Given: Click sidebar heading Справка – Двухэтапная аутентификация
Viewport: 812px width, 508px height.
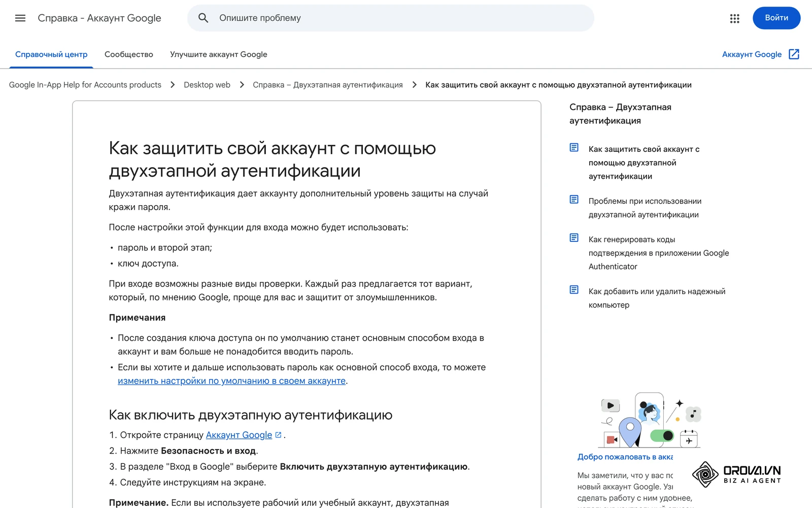Looking at the screenshot, I should point(620,114).
